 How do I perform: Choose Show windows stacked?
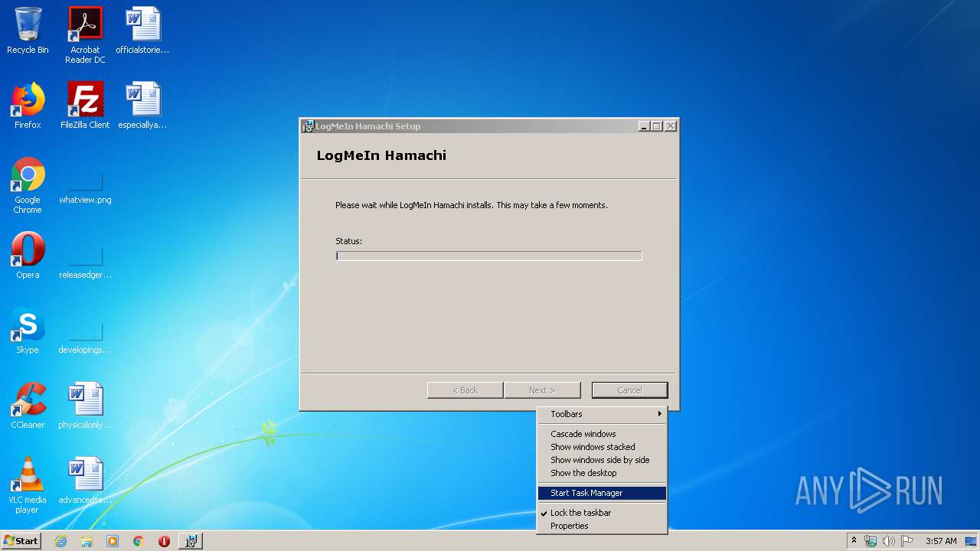pos(602,447)
